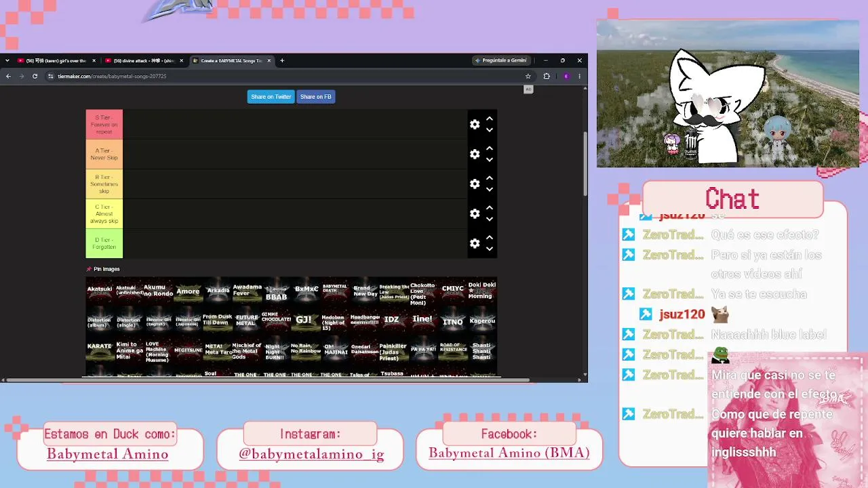This screenshot has width=868, height=488.
Task: Select the D Tier green label
Action: (x=104, y=243)
